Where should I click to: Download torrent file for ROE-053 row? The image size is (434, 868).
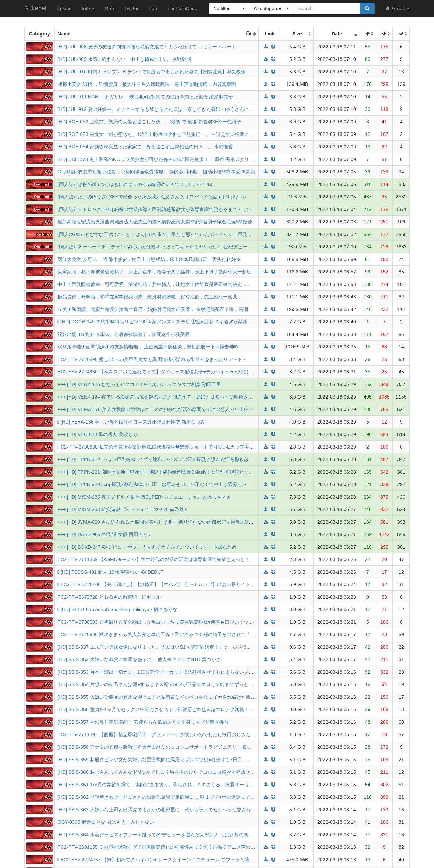(266, 134)
